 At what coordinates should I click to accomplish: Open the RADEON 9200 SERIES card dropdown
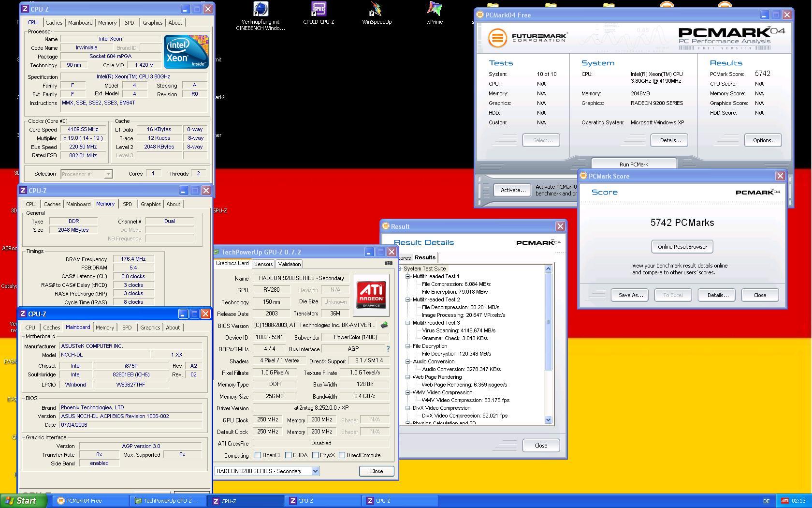(x=315, y=471)
